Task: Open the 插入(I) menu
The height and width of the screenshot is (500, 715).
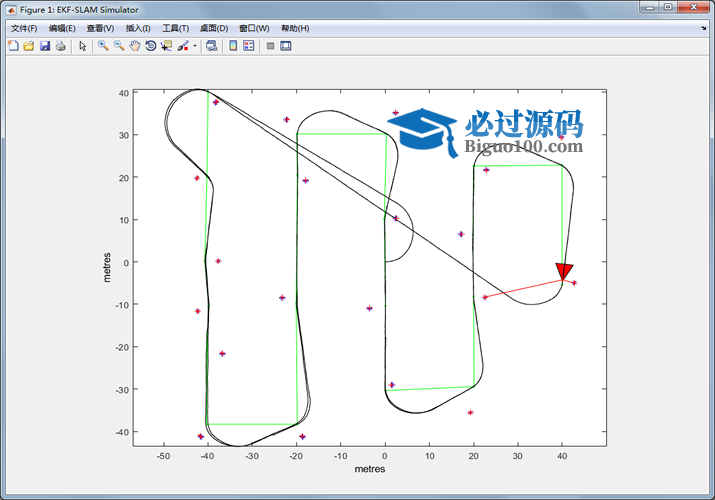Action: 138,28
